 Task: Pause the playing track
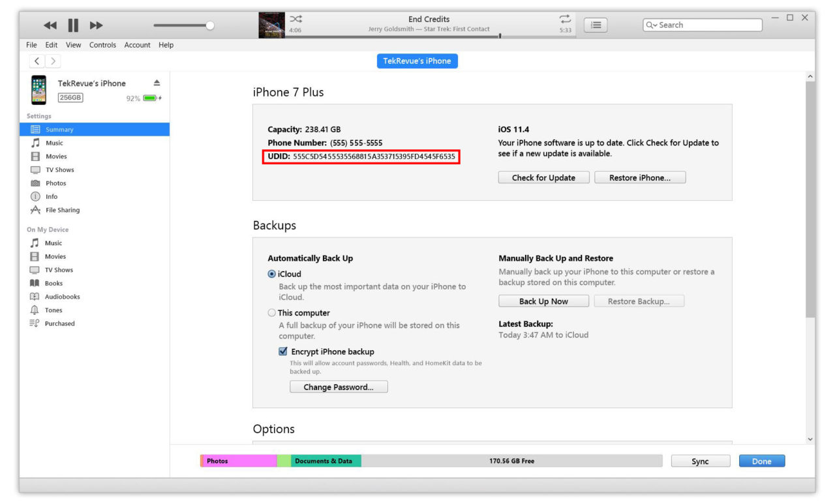pyautogui.click(x=73, y=25)
